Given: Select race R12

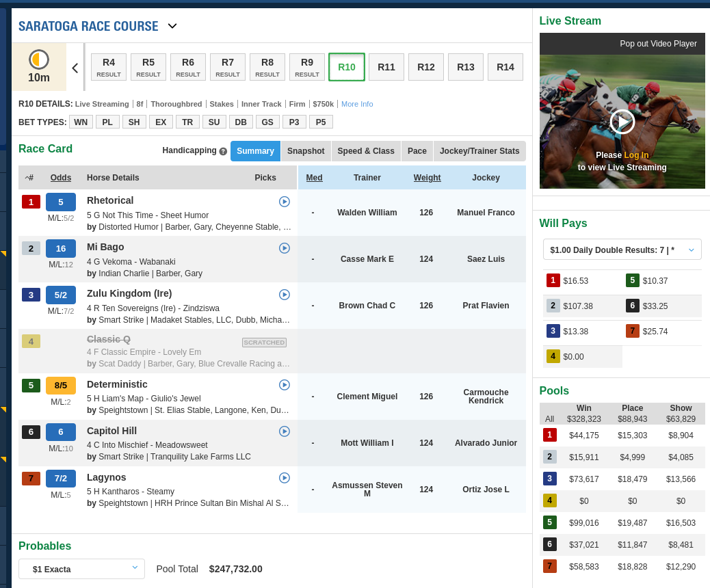Looking at the screenshot, I should tap(426, 67).
